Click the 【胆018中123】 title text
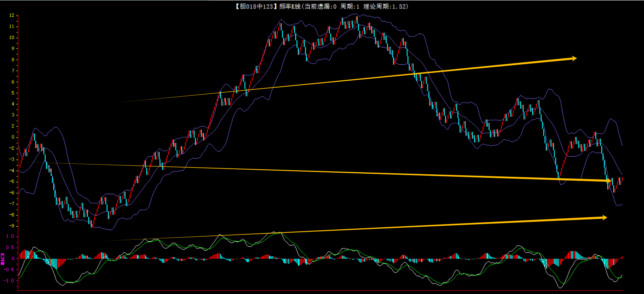644x294 pixels. pos(254,6)
